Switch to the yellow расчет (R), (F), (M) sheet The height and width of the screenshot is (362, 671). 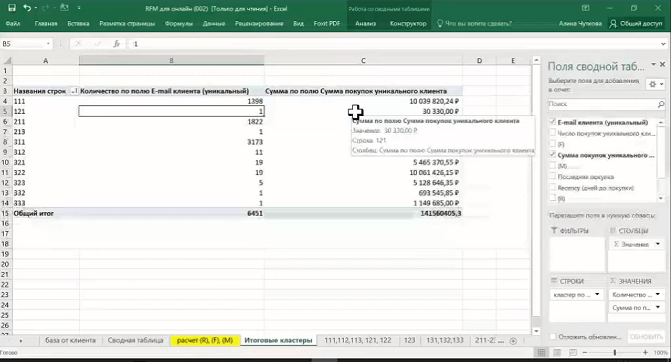click(x=205, y=340)
